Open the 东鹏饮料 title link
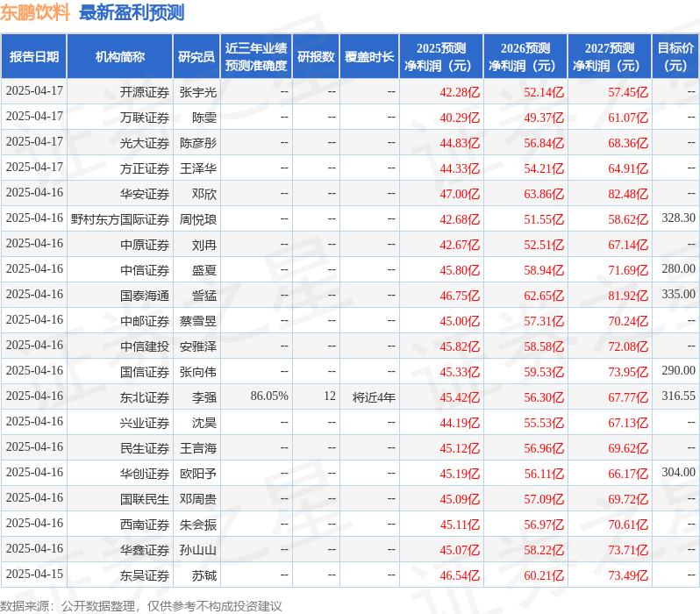This screenshot has height=614, width=700. click(x=35, y=12)
